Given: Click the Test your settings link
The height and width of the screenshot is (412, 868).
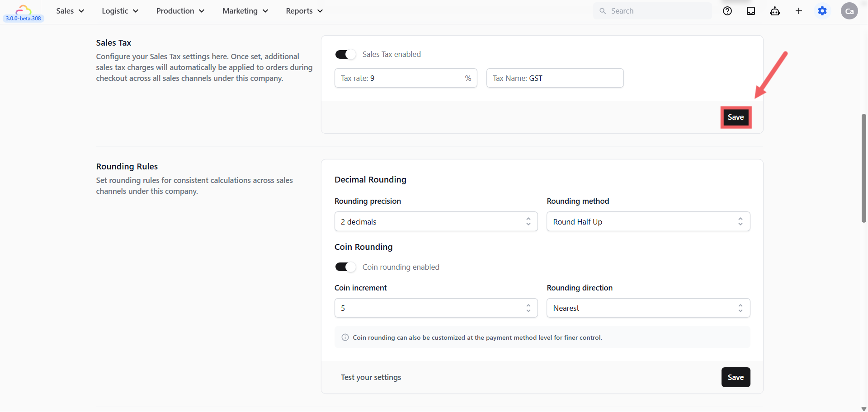Looking at the screenshot, I should (x=371, y=377).
